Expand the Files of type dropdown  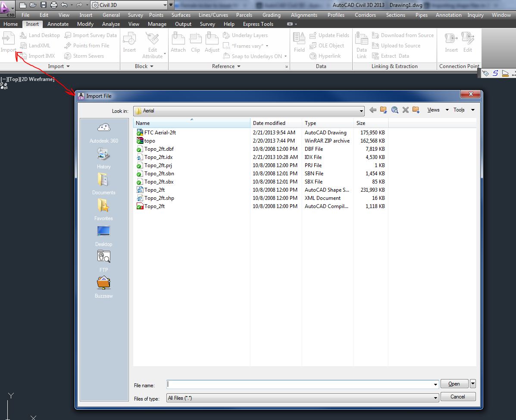tap(436, 398)
